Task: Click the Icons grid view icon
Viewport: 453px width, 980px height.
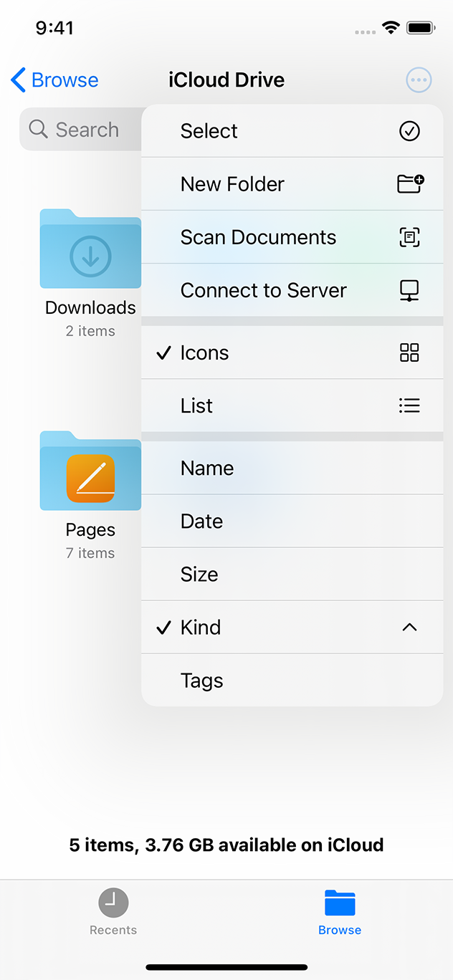Action: (x=409, y=352)
